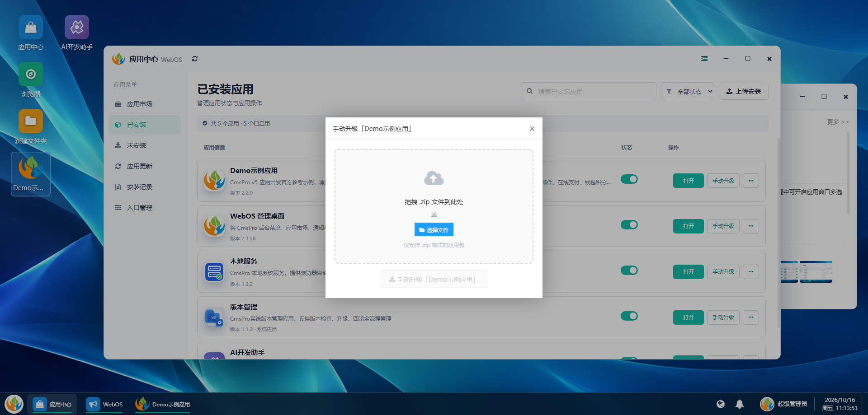Switch to WebOS on the taskbar
Viewport: 868px width, 415px height.
click(x=105, y=404)
